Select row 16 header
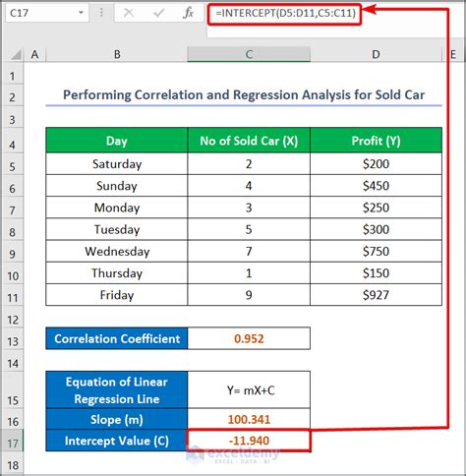 coord(13,419)
